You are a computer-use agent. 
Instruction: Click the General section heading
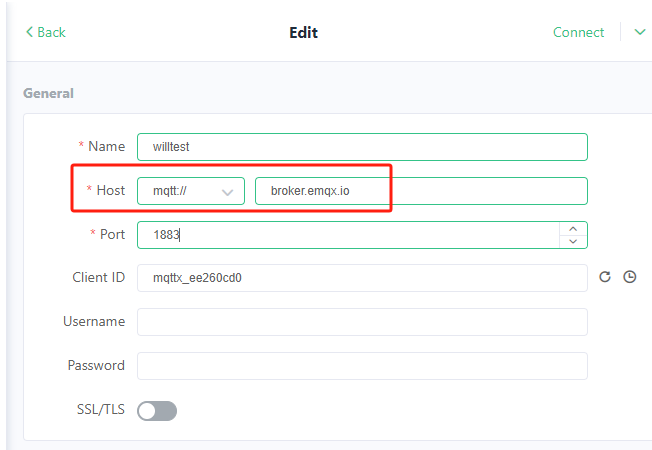pos(48,93)
